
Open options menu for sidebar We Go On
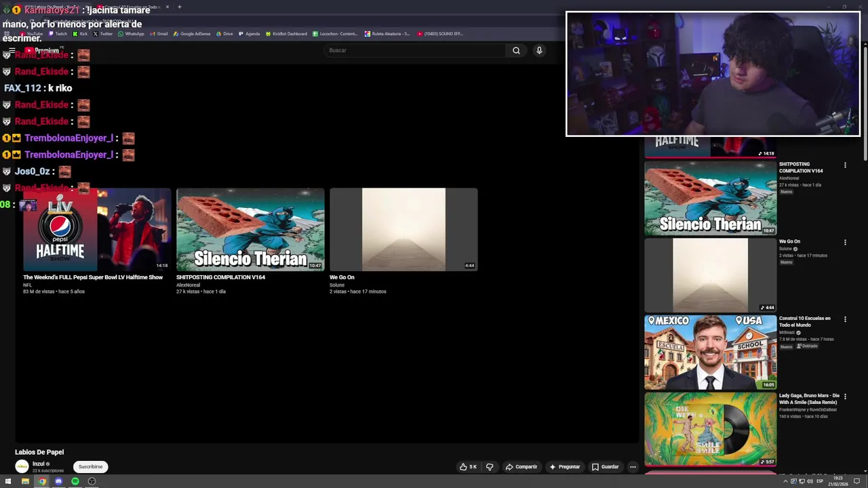[x=845, y=242]
